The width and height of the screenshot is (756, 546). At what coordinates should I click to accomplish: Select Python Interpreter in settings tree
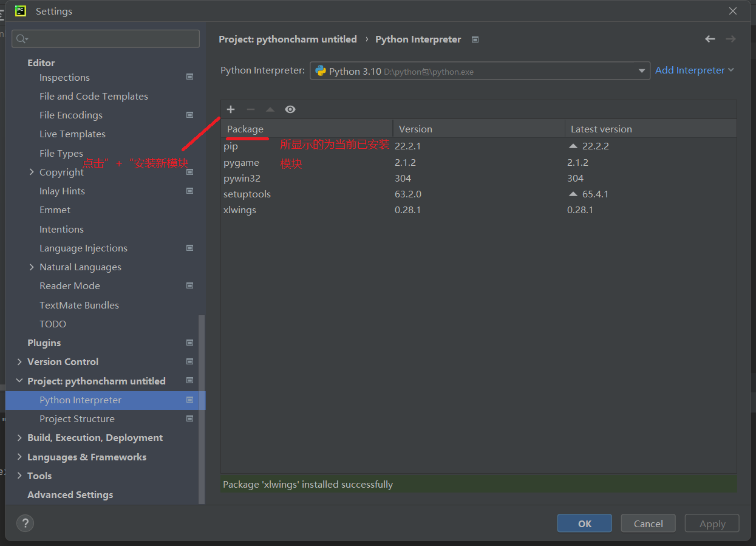point(105,400)
